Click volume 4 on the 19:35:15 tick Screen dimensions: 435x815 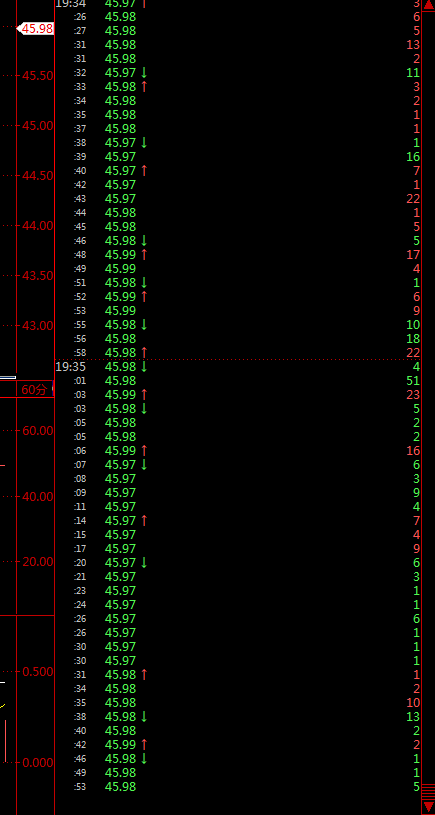coord(417,535)
